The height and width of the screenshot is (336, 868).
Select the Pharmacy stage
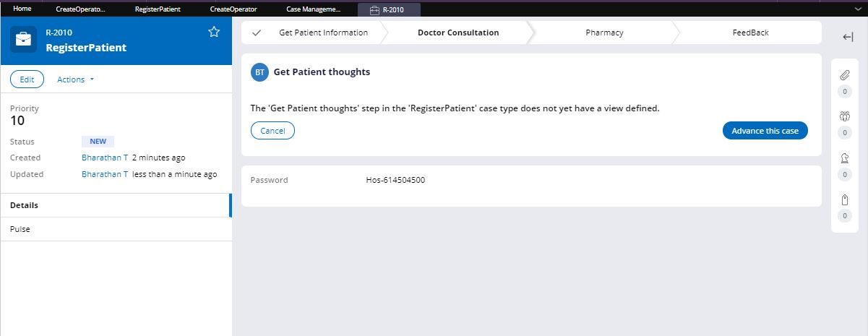point(604,33)
